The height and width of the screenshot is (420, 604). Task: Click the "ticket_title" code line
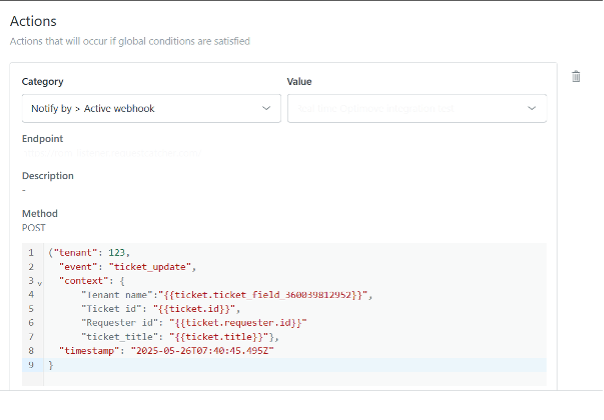coord(180,337)
